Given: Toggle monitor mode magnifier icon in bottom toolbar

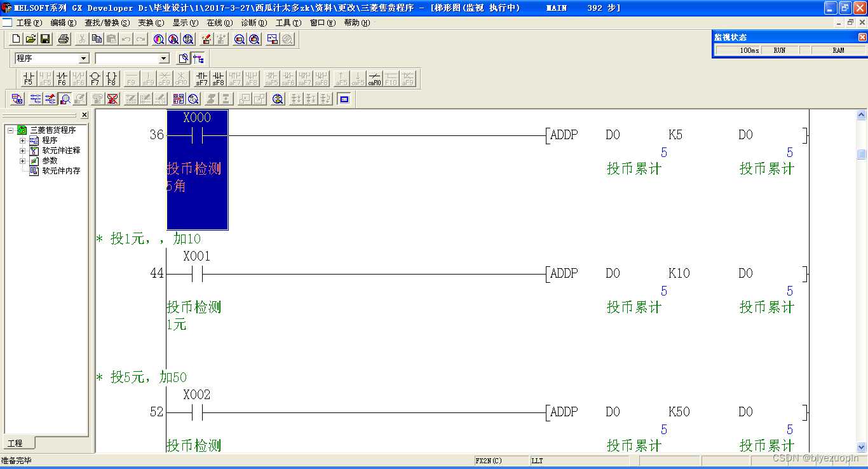Looking at the screenshot, I should 65,99.
